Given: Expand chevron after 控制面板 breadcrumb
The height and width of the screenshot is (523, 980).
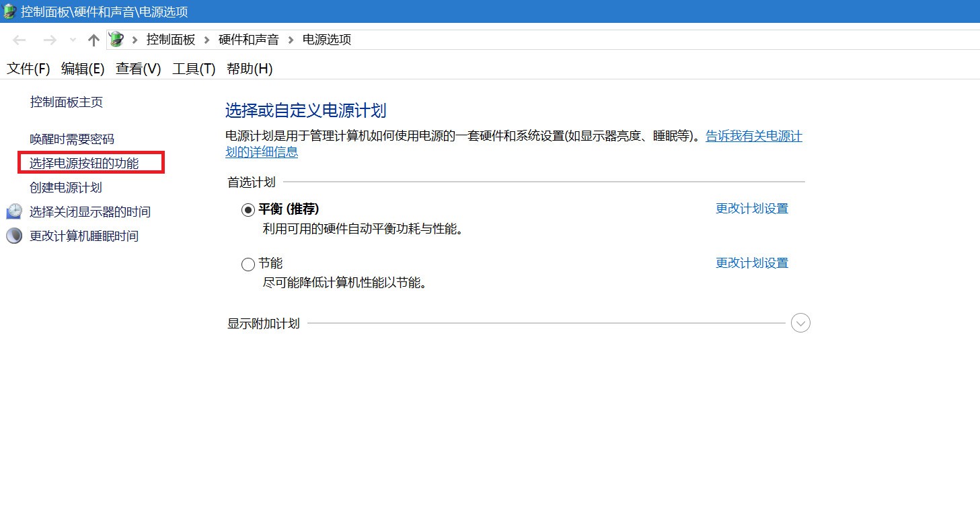Looking at the screenshot, I should tap(207, 40).
